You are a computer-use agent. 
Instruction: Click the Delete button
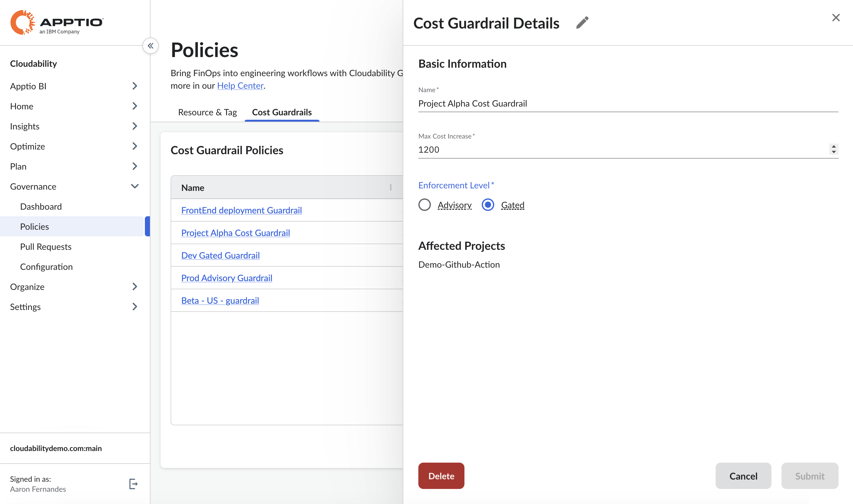(x=441, y=476)
